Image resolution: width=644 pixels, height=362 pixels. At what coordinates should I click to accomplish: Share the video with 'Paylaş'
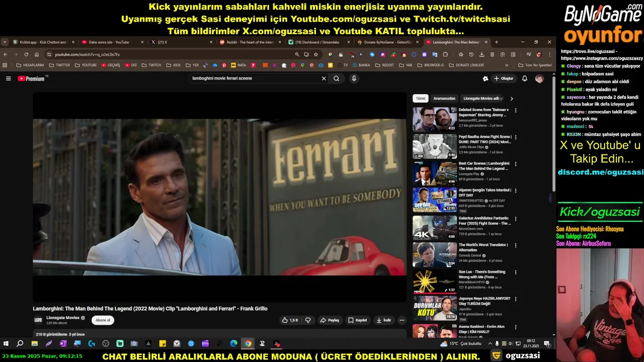tap(330, 320)
